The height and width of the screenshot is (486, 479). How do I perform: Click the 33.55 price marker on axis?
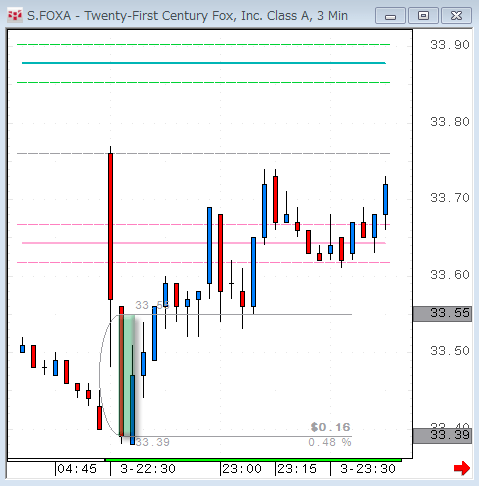(442, 314)
